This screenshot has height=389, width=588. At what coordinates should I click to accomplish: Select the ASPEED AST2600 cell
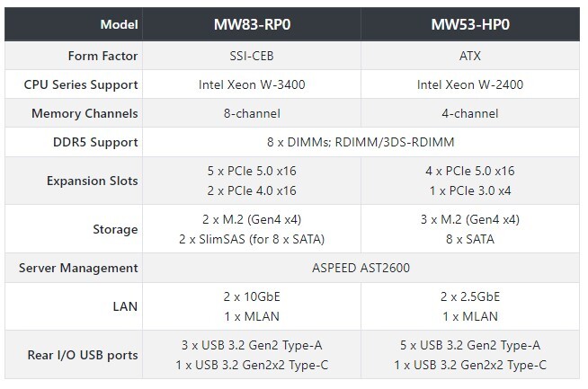pyautogui.click(x=361, y=268)
